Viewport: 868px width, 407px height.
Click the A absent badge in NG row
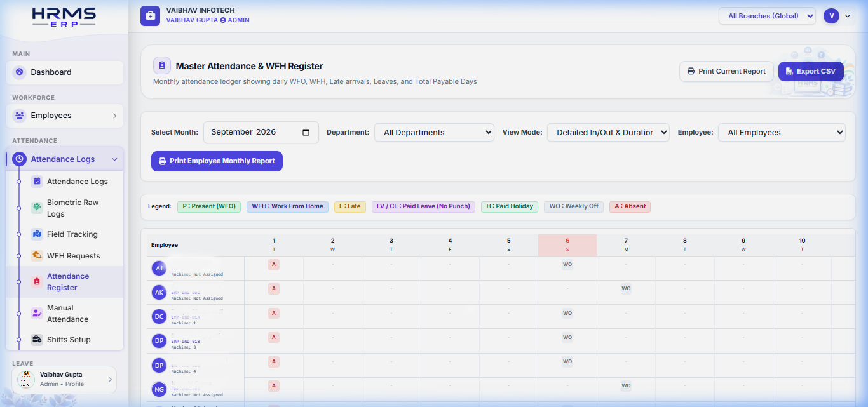click(274, 385)
